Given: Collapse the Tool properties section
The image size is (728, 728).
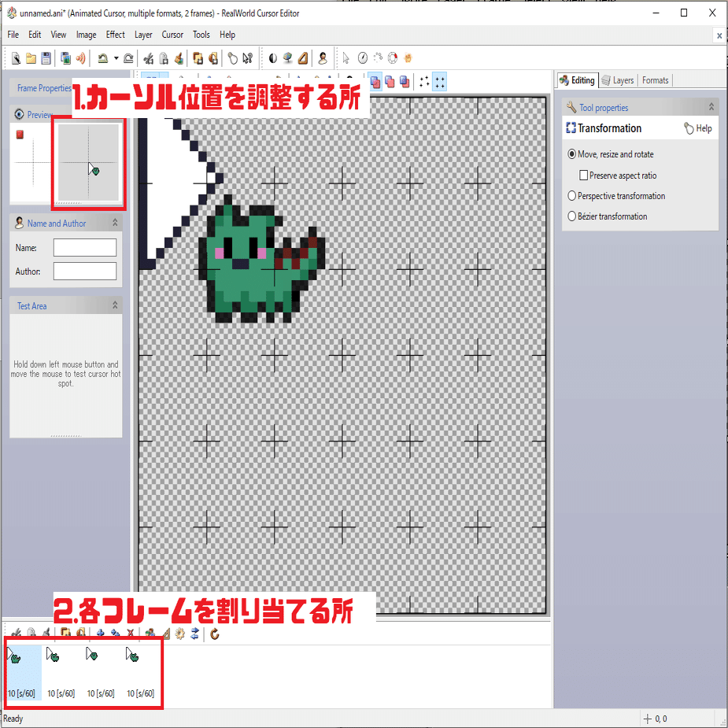Looking at the screenshot, I should coord(711,106).
